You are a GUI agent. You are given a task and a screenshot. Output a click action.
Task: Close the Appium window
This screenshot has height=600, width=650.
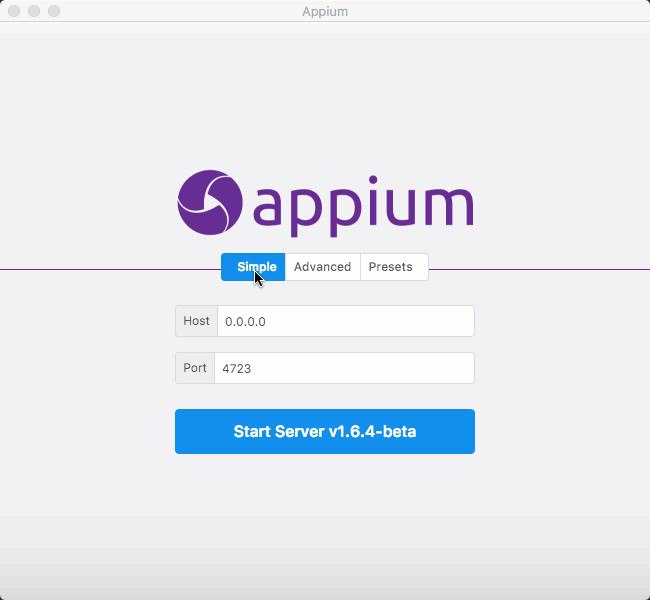click(x=14, y=11)
